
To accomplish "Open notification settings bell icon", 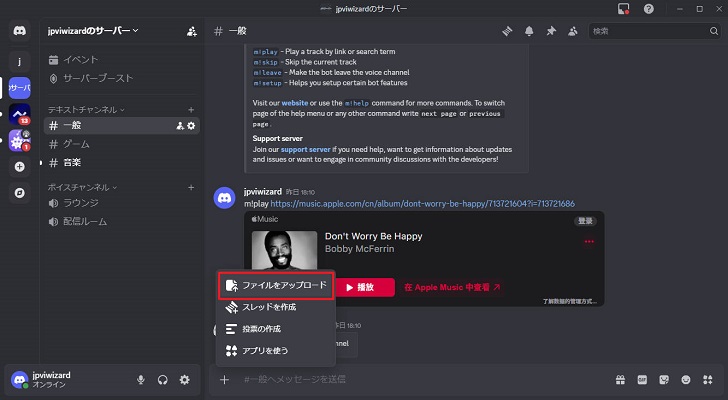I will point(529,31).
